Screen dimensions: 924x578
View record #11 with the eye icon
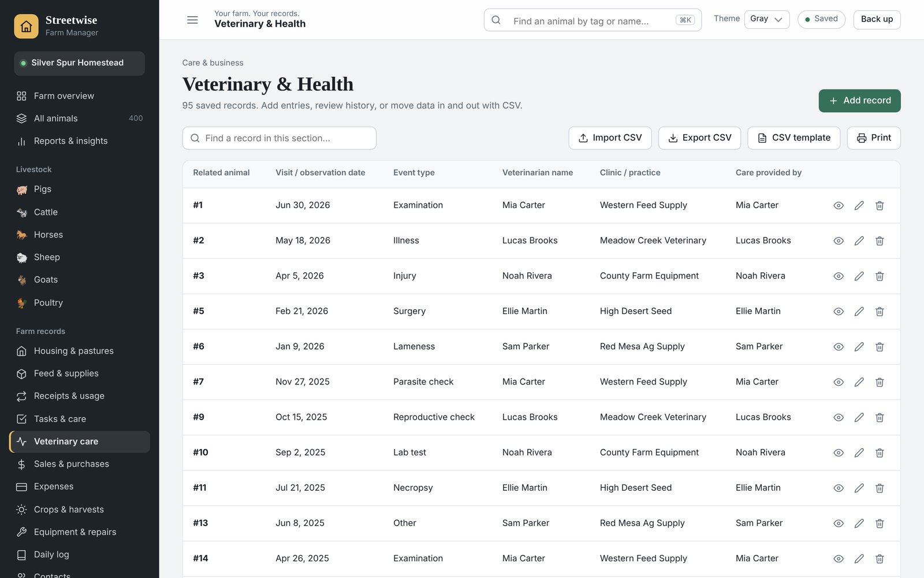click(839, 487)
